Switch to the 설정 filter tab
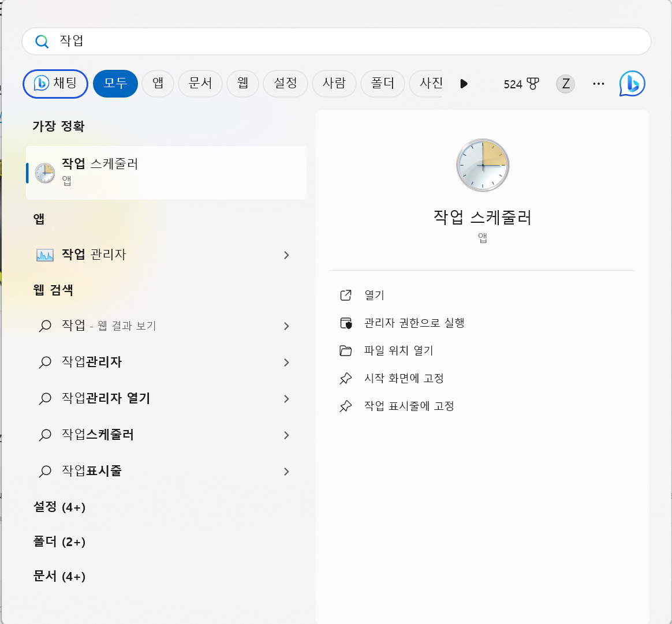This screenshot has height=624, width=672. coord(285,84)
